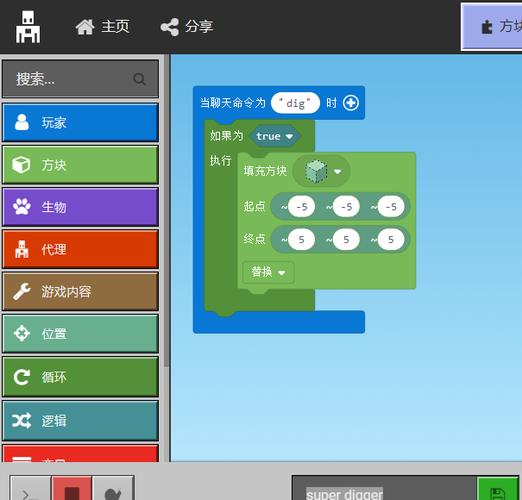Click the slow-mo snail button
This screenshot has width=522, height=500.
(x=113, y=488)
